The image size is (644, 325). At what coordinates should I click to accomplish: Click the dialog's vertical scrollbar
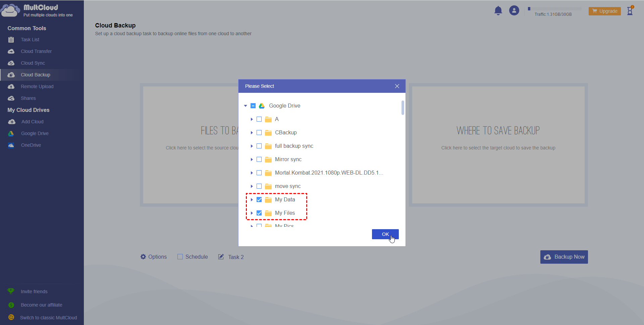402,108
